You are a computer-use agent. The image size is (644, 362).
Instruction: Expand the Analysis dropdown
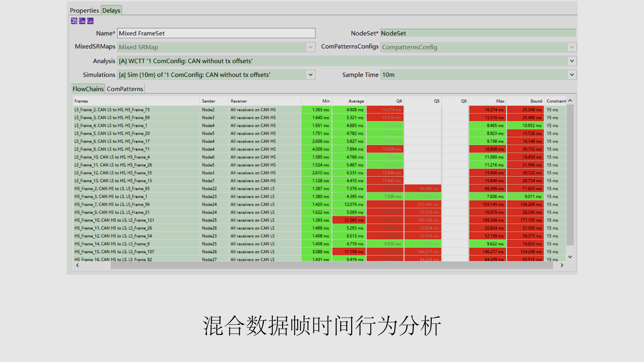[x=572, y=61]
